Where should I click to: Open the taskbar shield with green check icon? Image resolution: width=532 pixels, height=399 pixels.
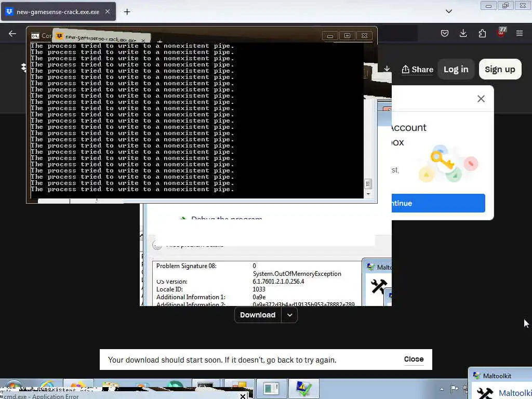click(x=303, y=389)
